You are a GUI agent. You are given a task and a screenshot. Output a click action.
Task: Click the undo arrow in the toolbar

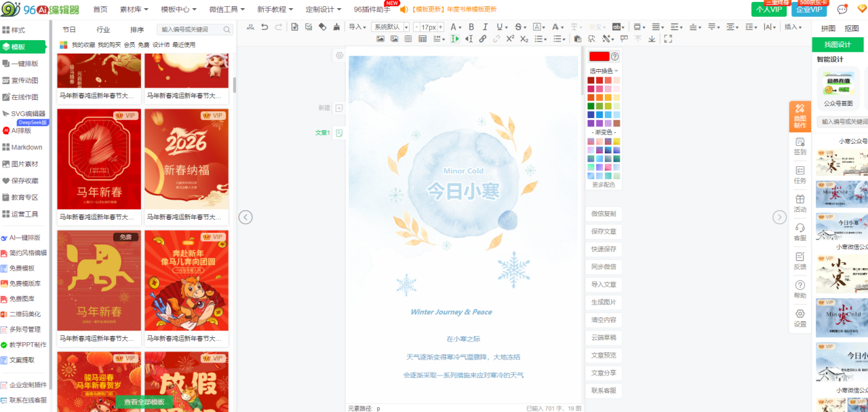[264, 27]
